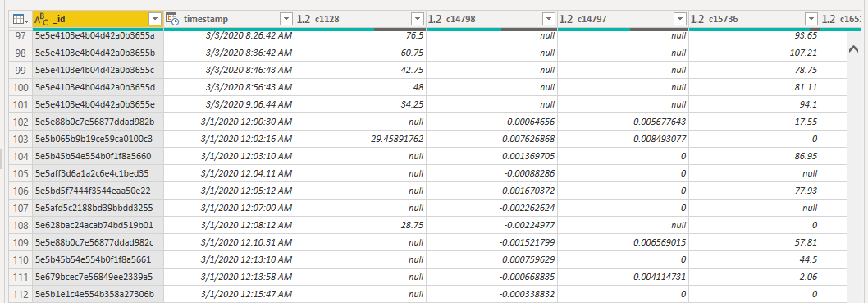Click c14797 value 0.004114731
The width and height of the screenshot is (868, 303).
[659, 277]
